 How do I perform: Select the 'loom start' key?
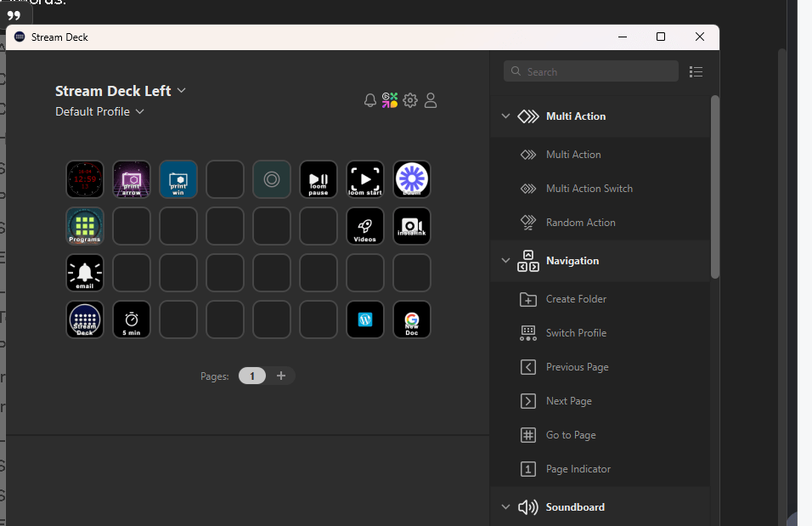click(x=365, y=179)
